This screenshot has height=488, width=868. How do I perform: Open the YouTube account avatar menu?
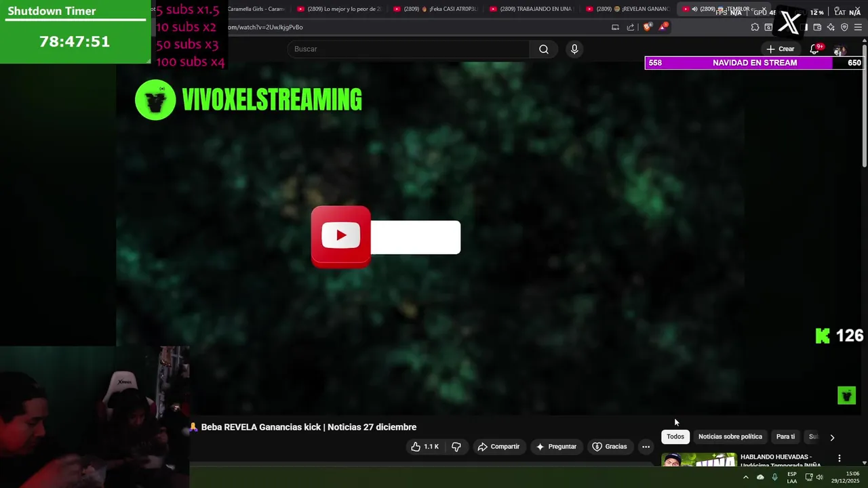tap(840, 49)
